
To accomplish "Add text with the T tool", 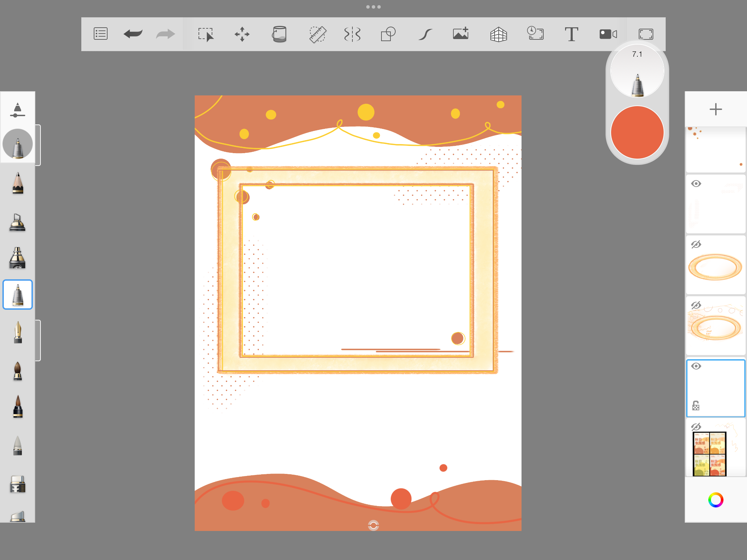I will pyautogui.click(x=571, y=34).
